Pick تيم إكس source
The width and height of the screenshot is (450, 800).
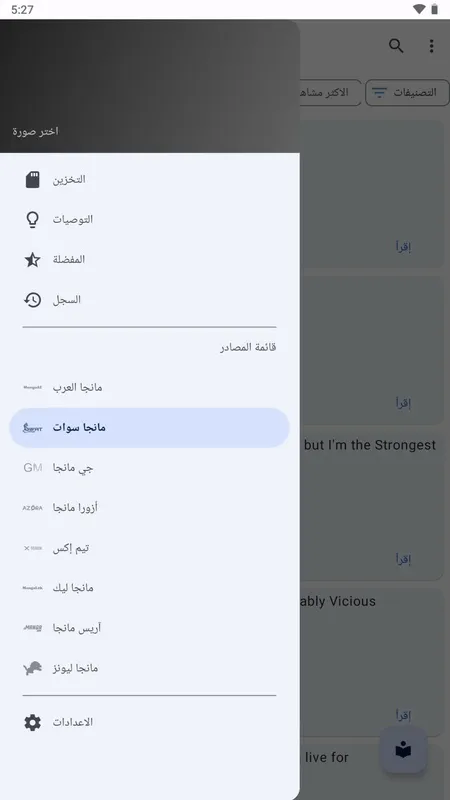click(x=149, y=548)
